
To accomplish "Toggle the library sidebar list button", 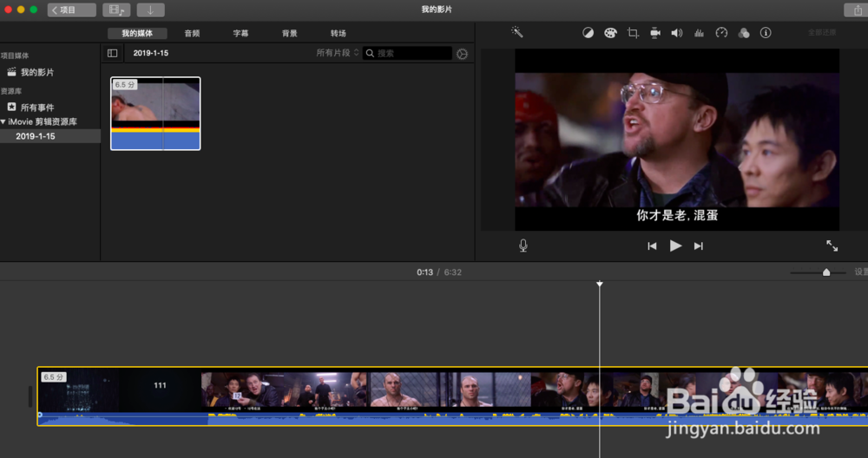I will point(112,53).
